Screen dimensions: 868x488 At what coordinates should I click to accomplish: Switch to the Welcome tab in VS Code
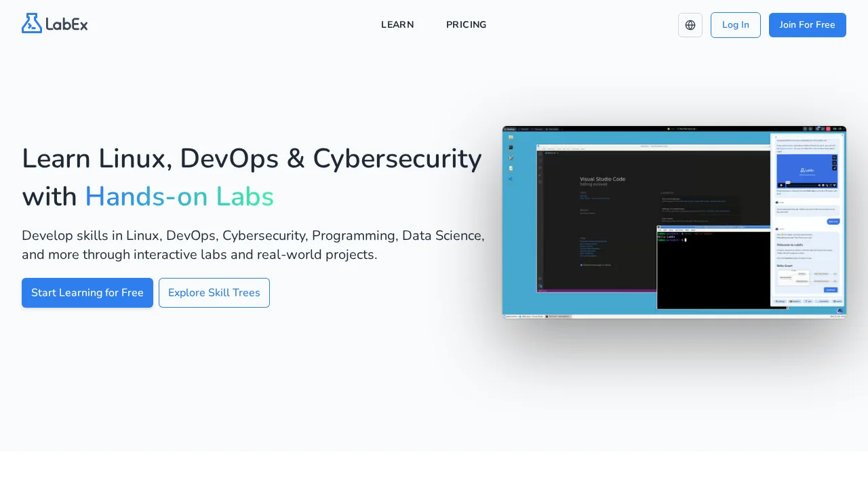pyautogui.click(x=550, y=153)
